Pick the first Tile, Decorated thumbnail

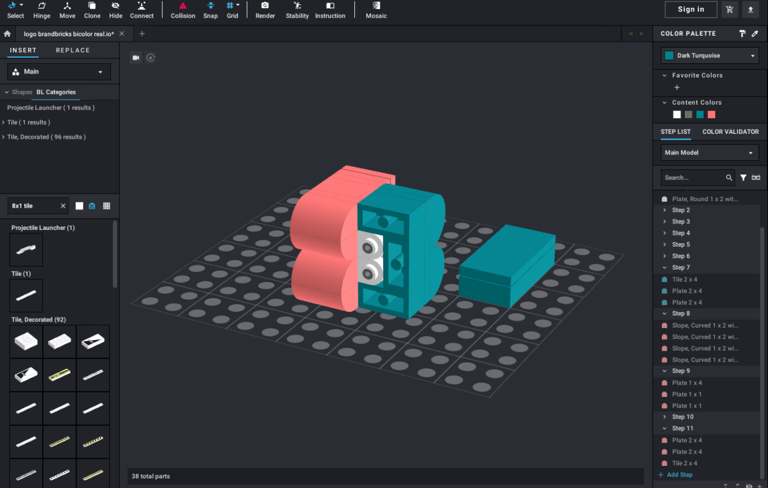click(x=26, y=342)
